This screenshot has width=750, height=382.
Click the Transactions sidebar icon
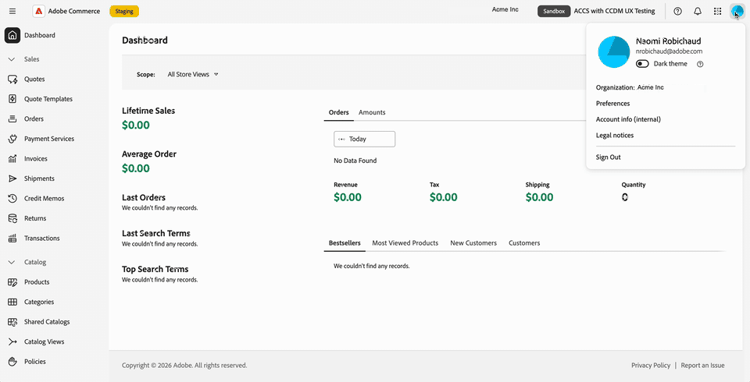(12, 238)
